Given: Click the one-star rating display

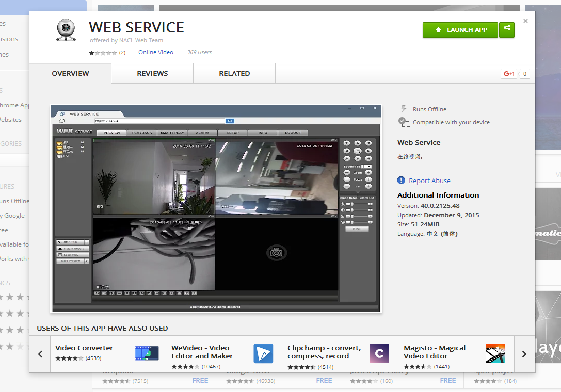Looking at the screenshot, I should pos(103,53).
